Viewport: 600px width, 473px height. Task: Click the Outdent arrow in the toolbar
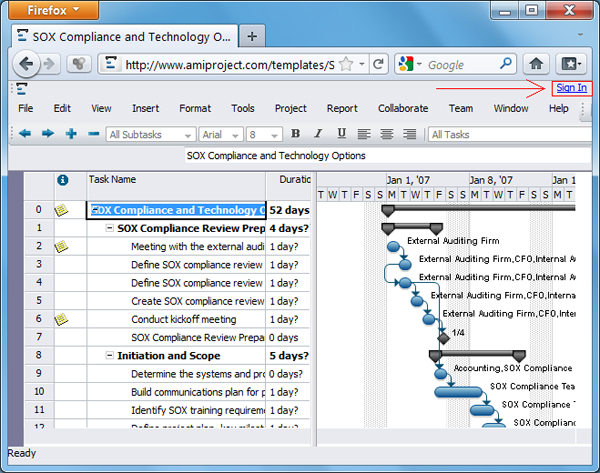pyautogui.click(x=25, y=134)
